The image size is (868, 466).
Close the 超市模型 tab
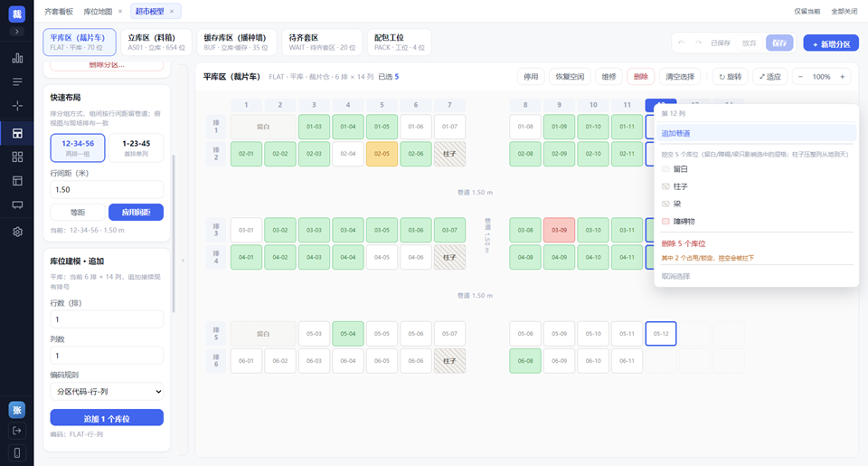point(172,11)
